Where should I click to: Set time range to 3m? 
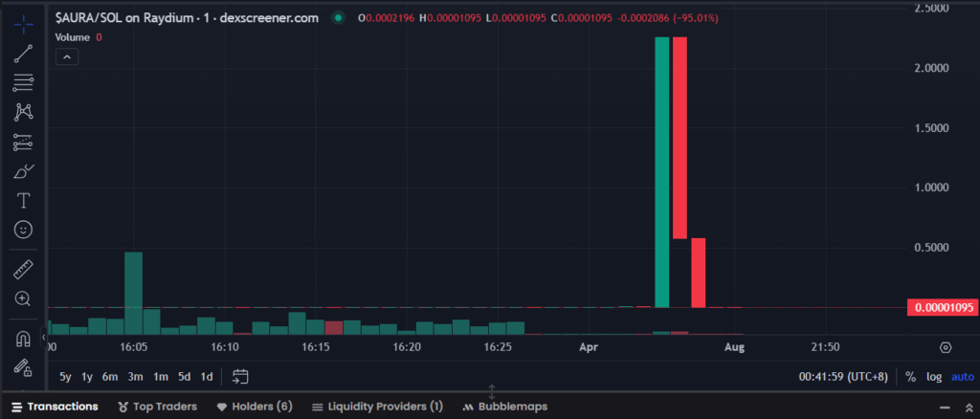coord(136,377)
